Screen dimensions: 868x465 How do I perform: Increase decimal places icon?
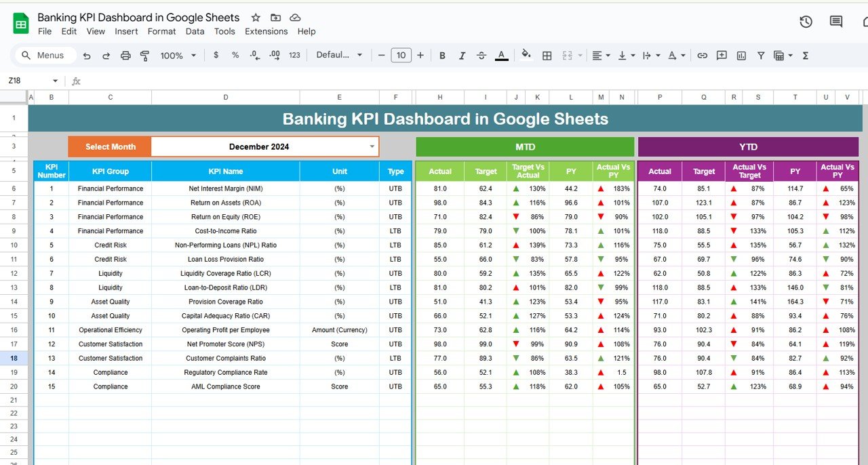(x=275, y=55)
